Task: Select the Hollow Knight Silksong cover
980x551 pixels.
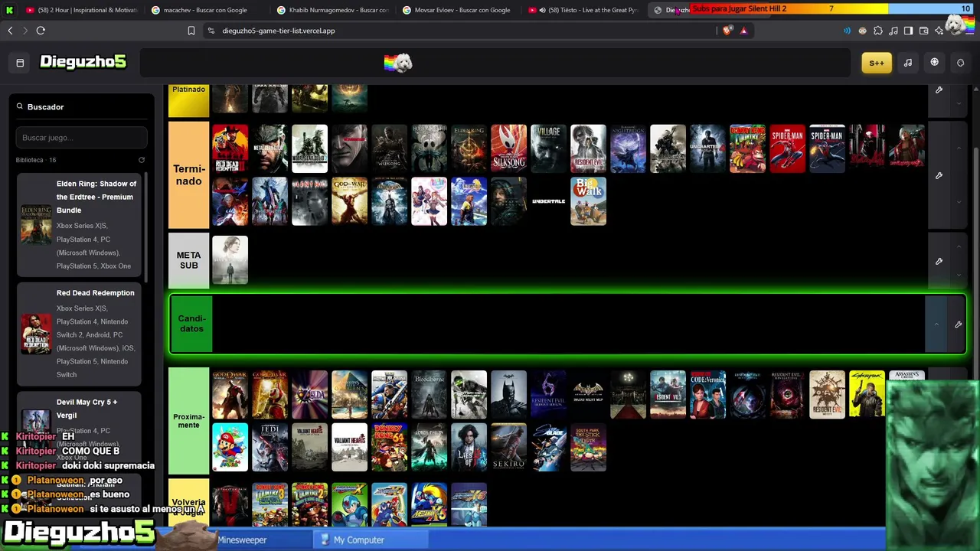Action: coord(508,148)
